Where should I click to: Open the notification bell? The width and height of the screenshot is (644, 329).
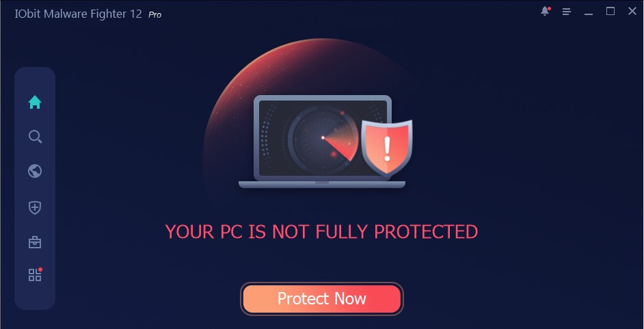point(545,11)
